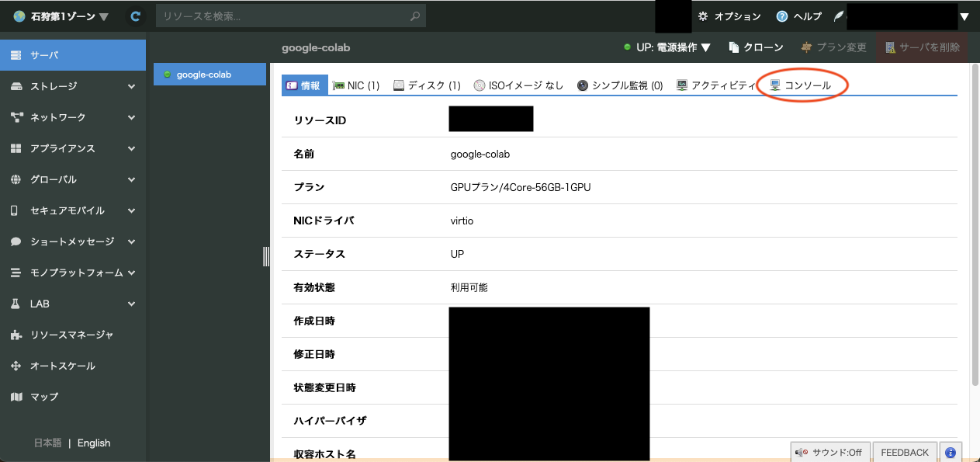Click the マップ map icon
This screenshot has height=462, width=980.
[16, 397]
